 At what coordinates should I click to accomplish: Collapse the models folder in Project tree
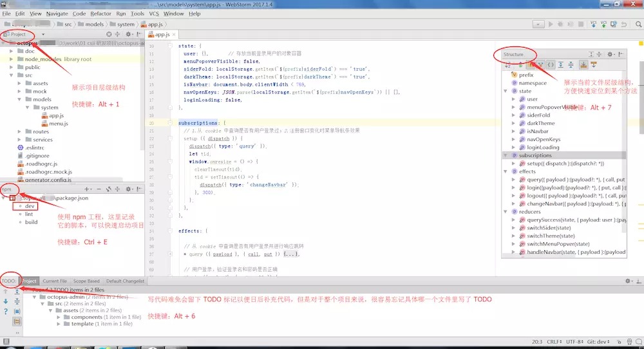[19, 99]
